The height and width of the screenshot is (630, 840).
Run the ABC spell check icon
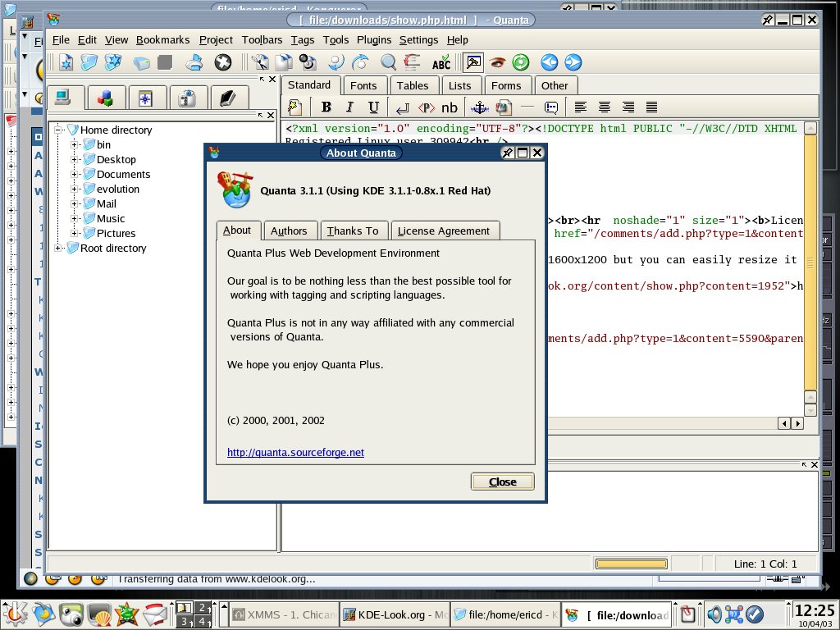(x=441, y=62)
